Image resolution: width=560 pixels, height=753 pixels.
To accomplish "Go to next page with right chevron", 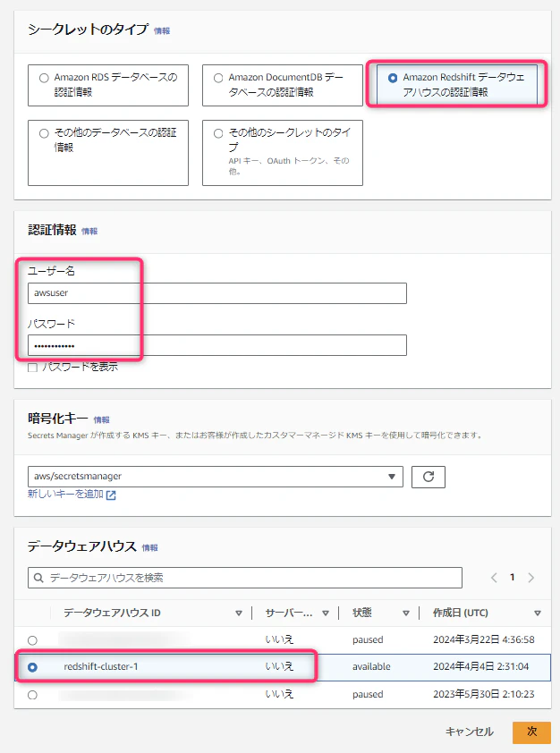I will click(x=531, y=578).
